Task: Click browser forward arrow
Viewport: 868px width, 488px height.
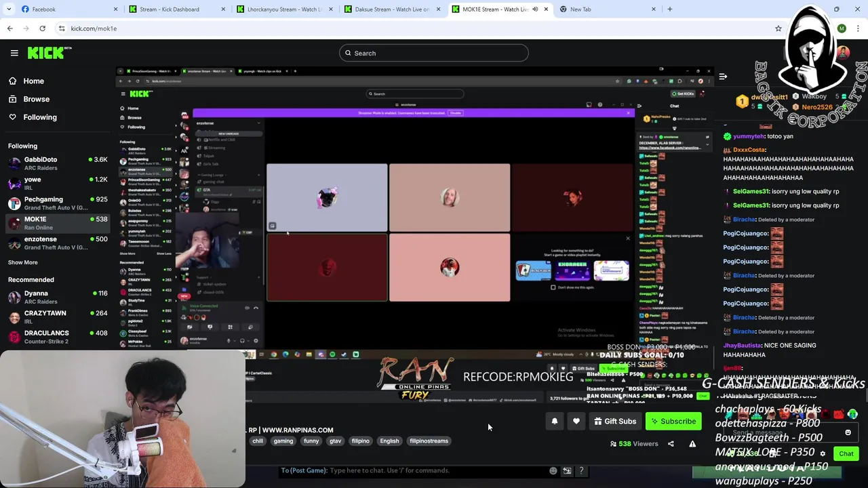Action: click(x=26, y=28)
